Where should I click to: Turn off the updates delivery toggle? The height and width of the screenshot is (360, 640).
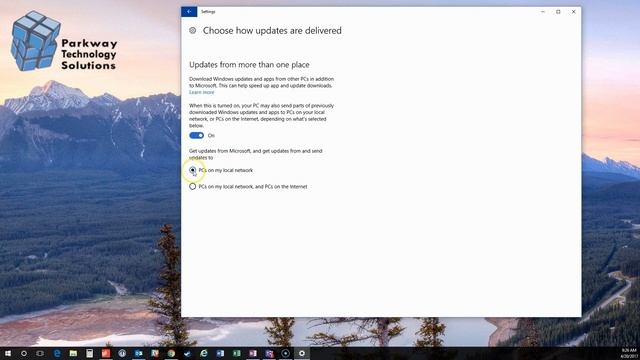pyautogui.click(x=196, y=135)
